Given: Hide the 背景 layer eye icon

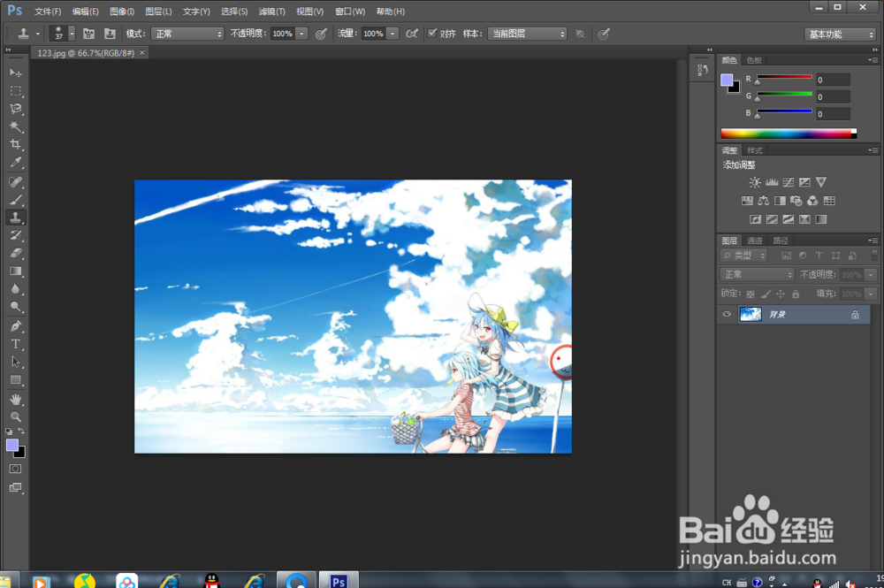Looking at the screenshot, I should point(727,315).
